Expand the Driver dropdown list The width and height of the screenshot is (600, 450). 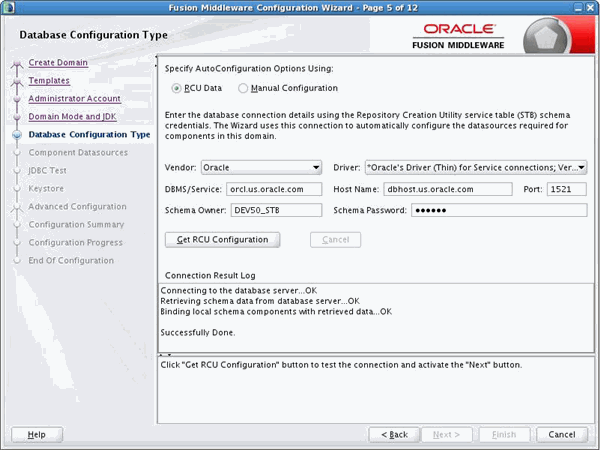click(476, 168)
